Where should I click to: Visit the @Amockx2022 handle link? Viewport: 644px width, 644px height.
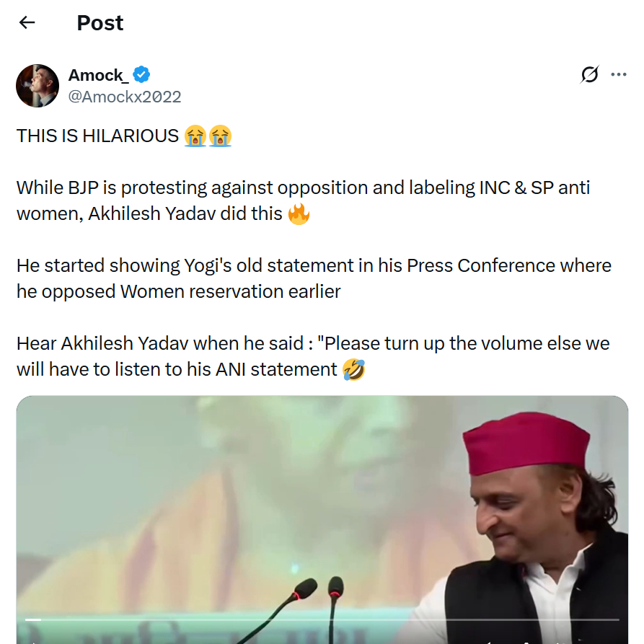click(x=124, y=97)
